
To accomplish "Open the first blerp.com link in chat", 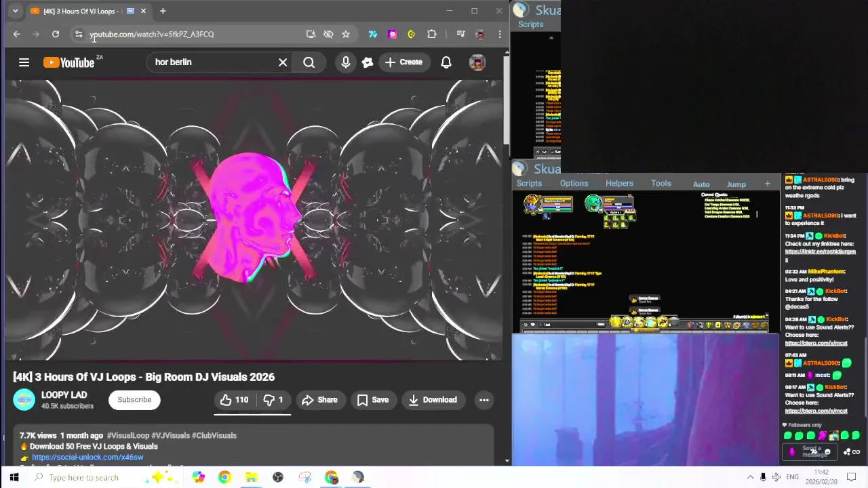I will [x=816, y=343].
